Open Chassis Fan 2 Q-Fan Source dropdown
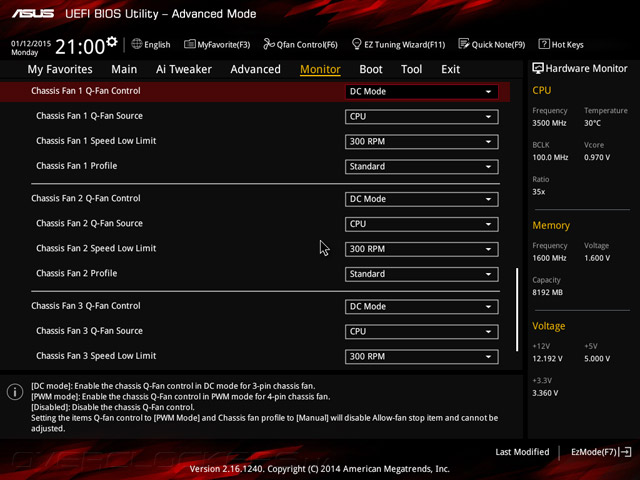 coord(422,224)
